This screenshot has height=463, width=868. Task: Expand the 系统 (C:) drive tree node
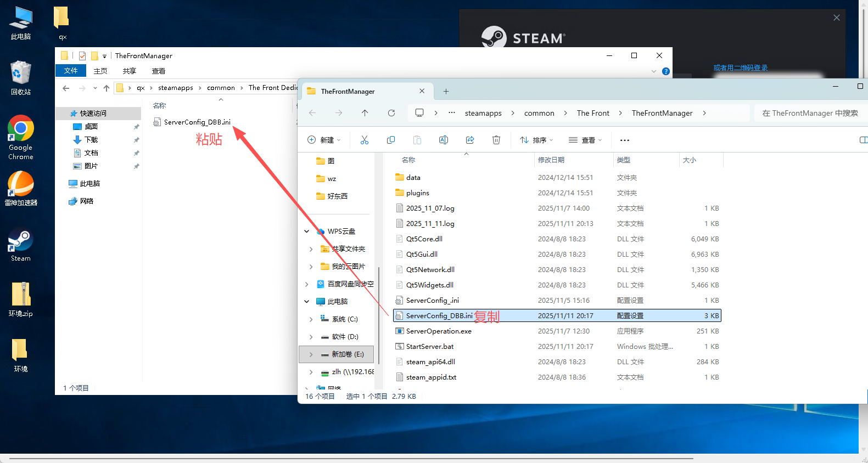tap(311, 319)
